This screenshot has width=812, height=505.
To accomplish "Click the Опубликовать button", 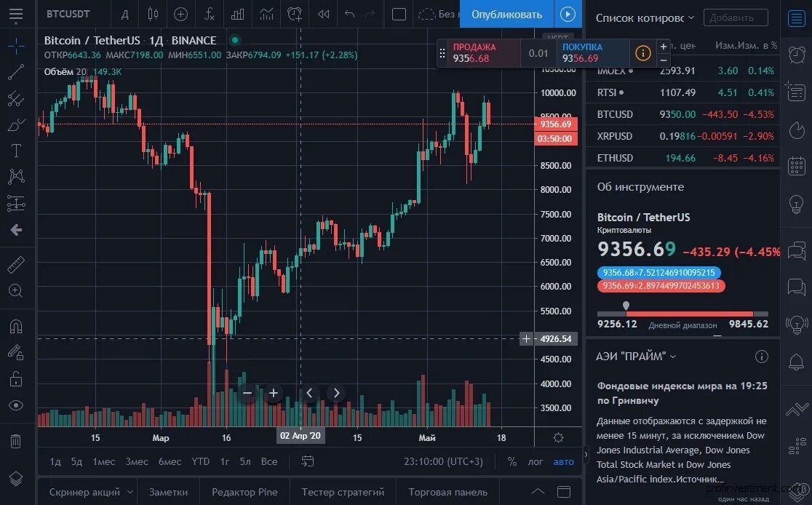I will pos(506,14).
